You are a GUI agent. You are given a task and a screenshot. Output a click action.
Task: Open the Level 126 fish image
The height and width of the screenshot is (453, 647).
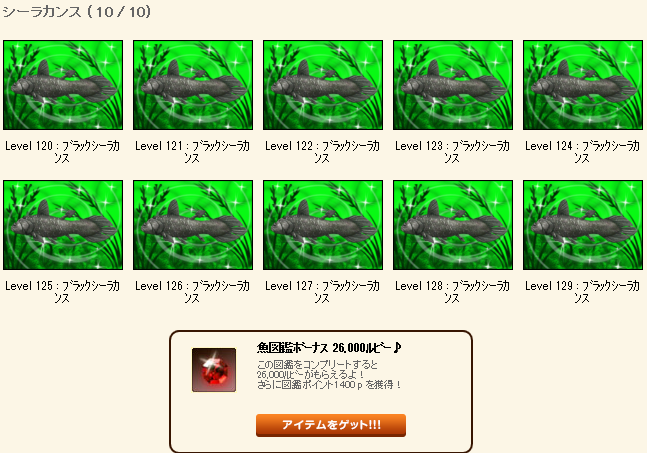pos(193,225)
